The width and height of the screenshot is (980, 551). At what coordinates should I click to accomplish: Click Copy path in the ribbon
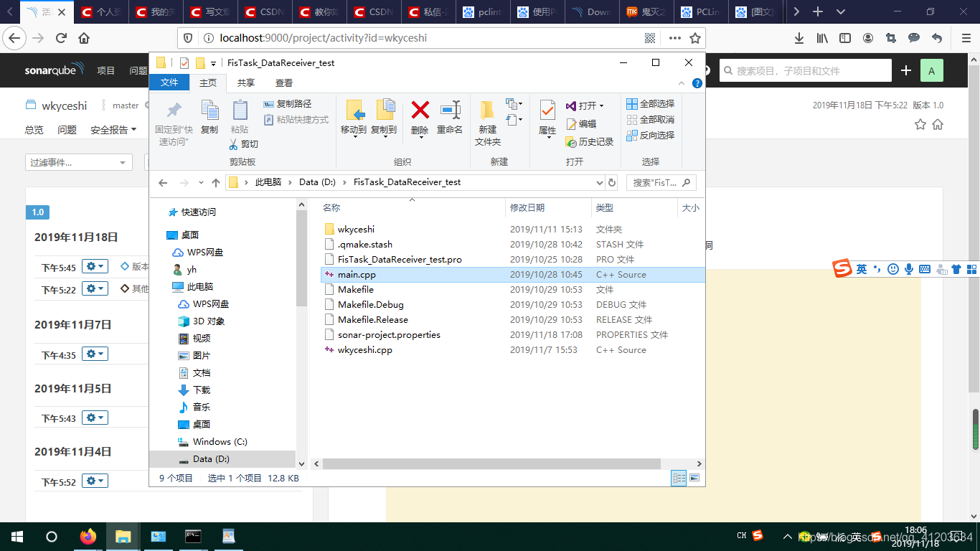click(287, 104)
